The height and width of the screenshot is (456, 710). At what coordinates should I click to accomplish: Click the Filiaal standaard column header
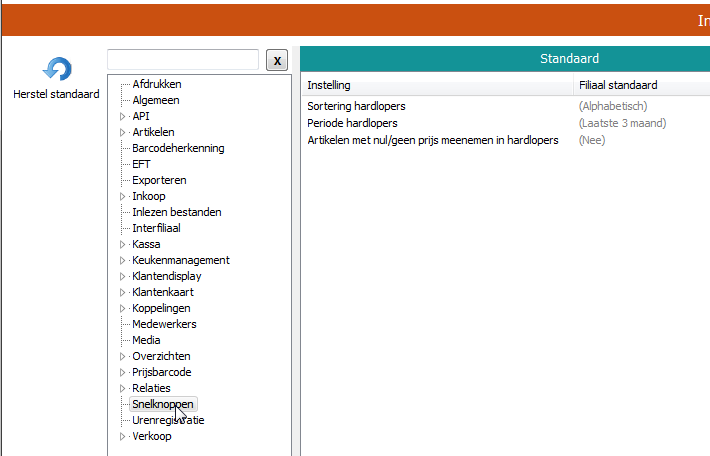click(617, 85)
